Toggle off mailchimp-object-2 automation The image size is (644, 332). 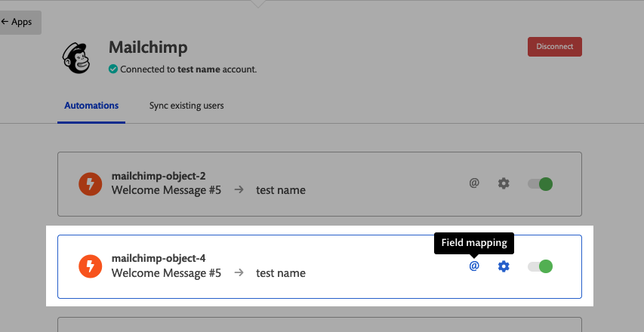[x=540, y=184]
